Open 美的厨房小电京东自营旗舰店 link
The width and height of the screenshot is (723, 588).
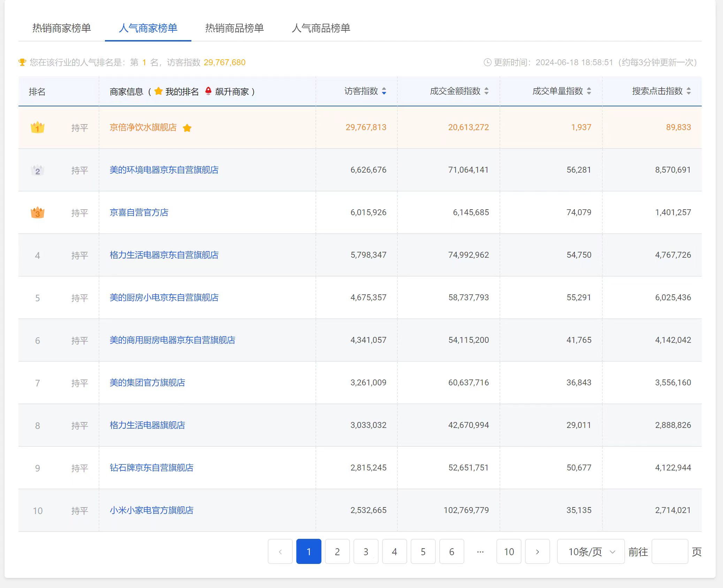(x=164, y=297)
